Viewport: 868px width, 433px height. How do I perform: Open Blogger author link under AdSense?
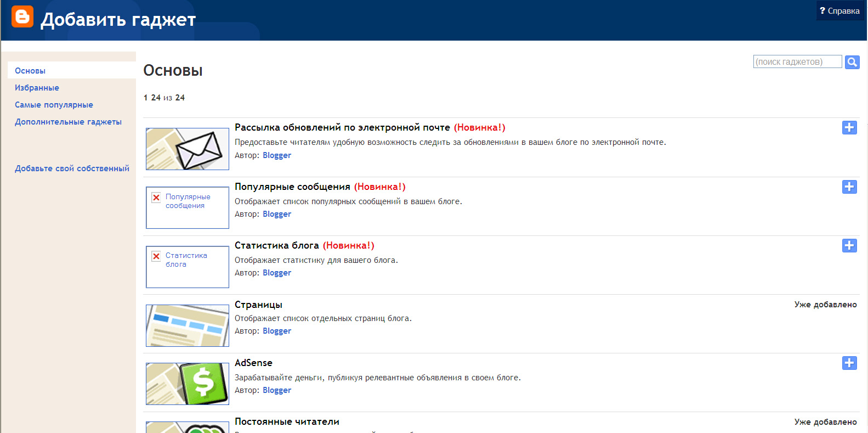coord(277,390)
